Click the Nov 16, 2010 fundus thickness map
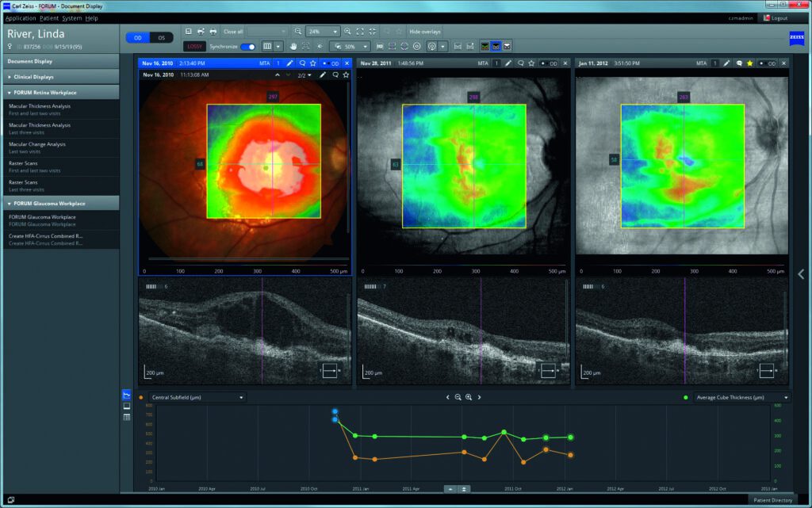The width and height of the screenshot is (812, 508). [263, 161]
